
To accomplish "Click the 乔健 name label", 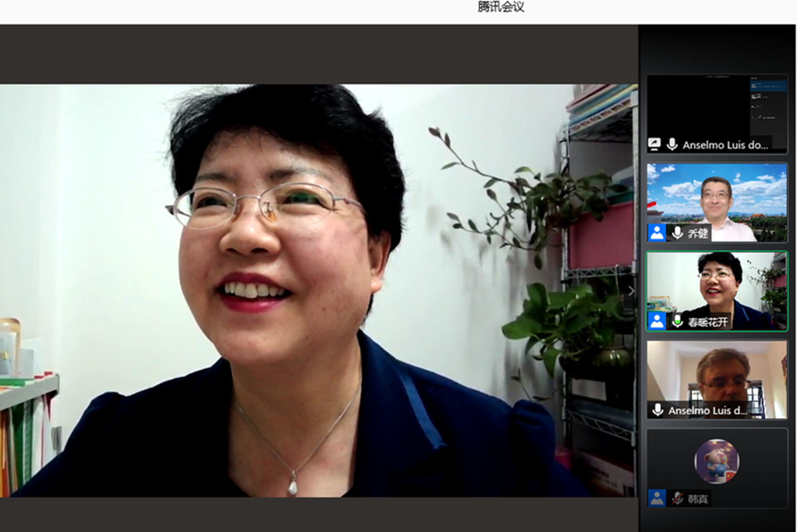I will pos(698,233).
